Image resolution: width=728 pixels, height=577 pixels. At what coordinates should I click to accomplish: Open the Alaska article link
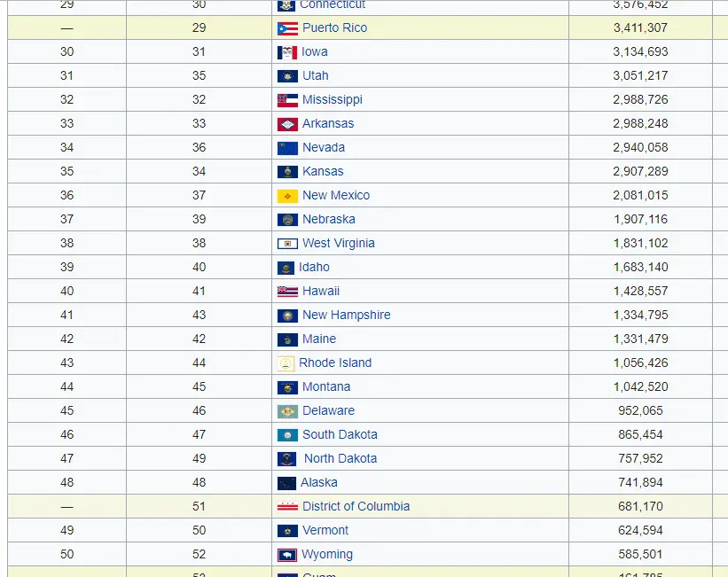coord(318,482)
